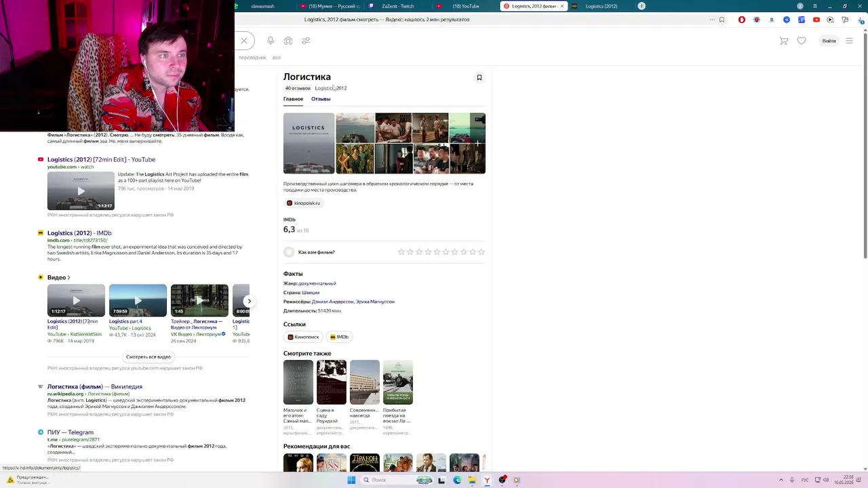The image size is (868, 488).
Task: Bookmark the Логистика film card
Action: coord(479,77)
